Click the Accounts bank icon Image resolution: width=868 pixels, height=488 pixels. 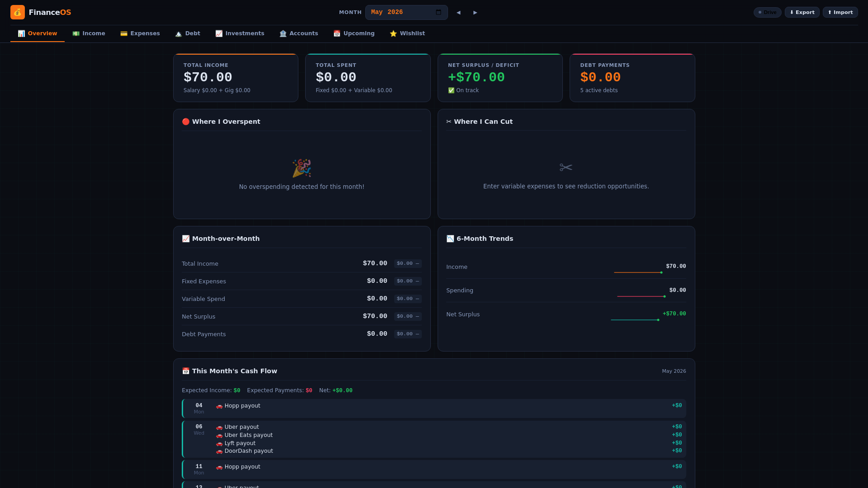pyautogui.click(x=283, y=33)
